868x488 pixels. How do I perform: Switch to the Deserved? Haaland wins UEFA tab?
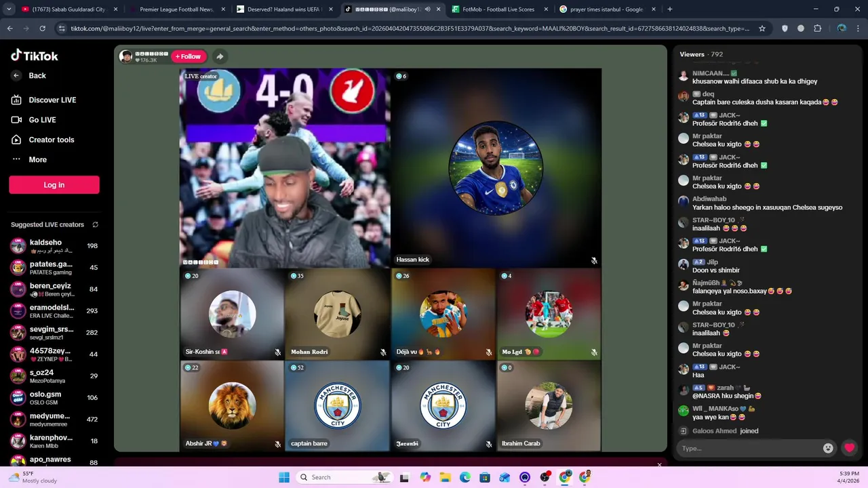[x=284, y=9]
